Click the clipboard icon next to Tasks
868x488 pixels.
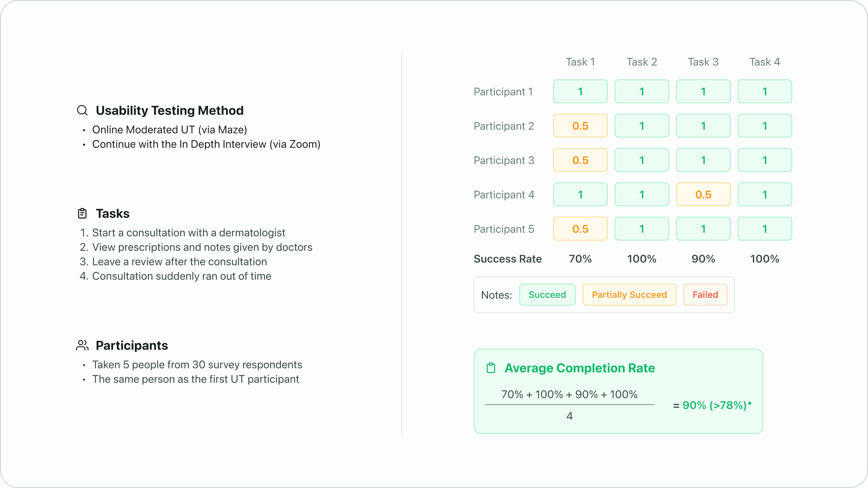coord(82,213)
